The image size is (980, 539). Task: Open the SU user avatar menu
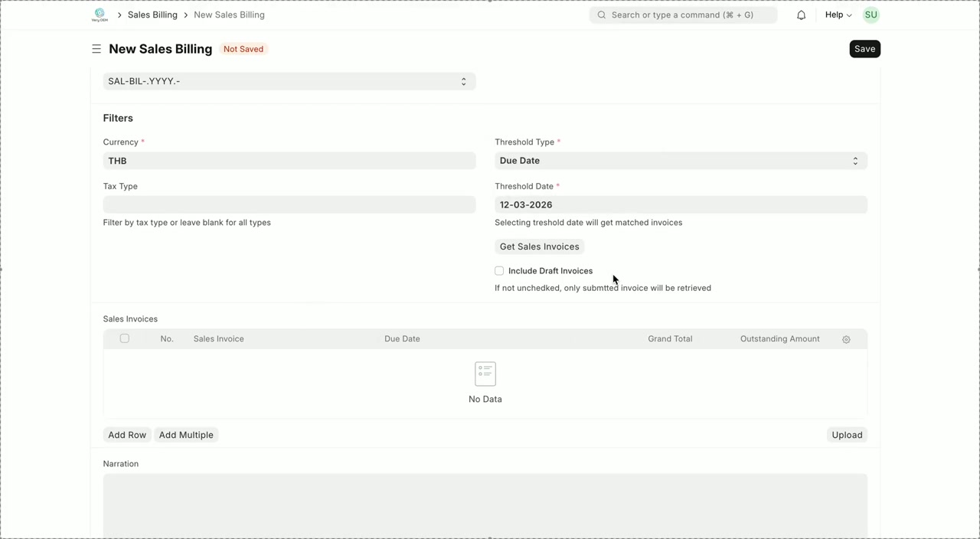[871, 15]
